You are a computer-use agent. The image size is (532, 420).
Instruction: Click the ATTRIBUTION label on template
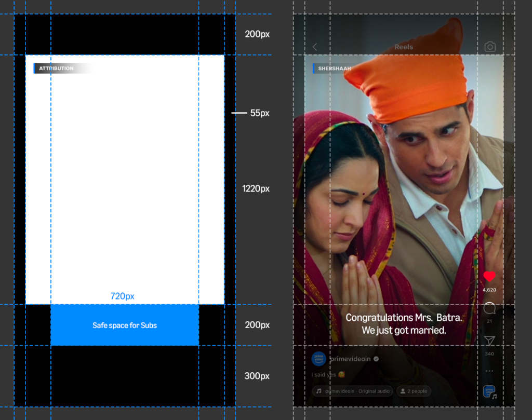pyautogui.click(x=56, y=69)
